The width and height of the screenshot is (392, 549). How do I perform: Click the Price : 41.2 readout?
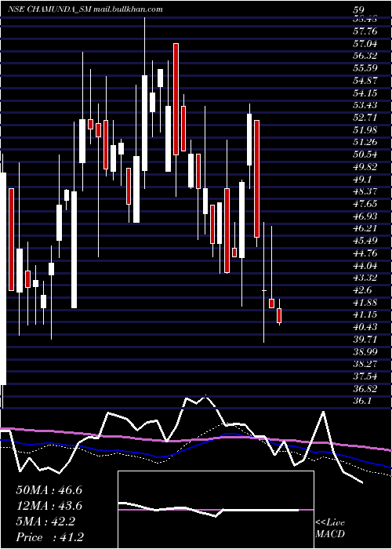click(49, 537)
